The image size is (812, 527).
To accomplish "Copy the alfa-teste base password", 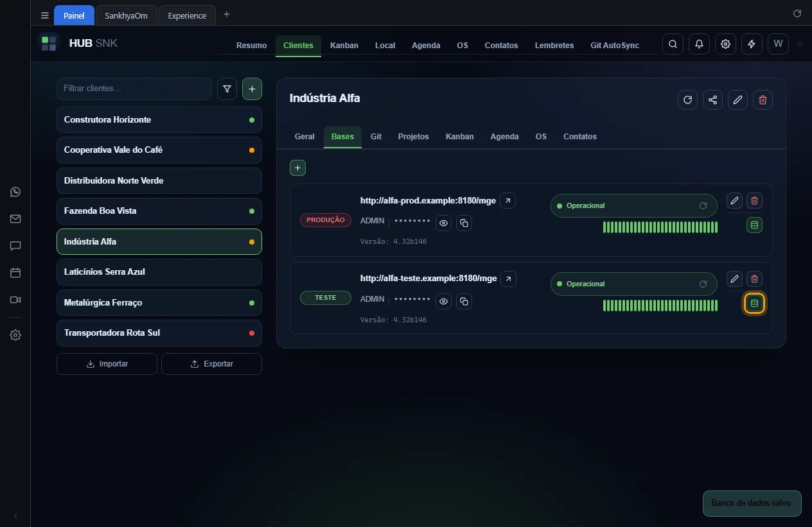I will tap(464, 301).
